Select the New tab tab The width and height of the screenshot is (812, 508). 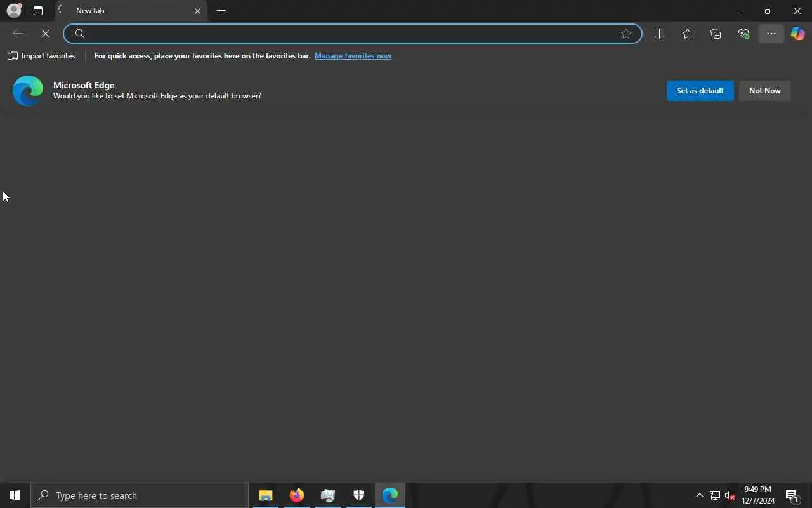131,11
